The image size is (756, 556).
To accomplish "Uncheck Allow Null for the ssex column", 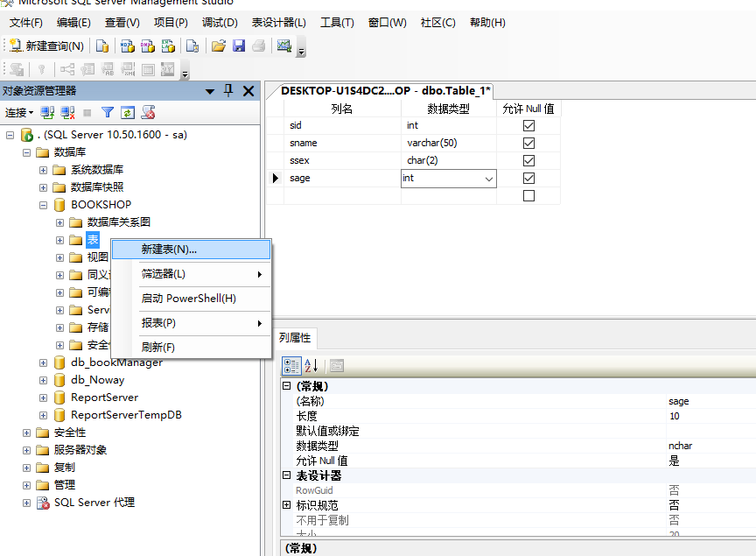I will coord(528,161).
